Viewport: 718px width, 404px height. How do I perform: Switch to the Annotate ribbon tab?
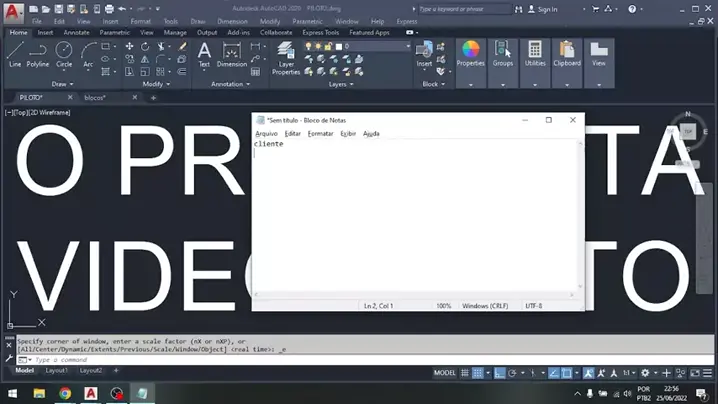tap(77, 32)
